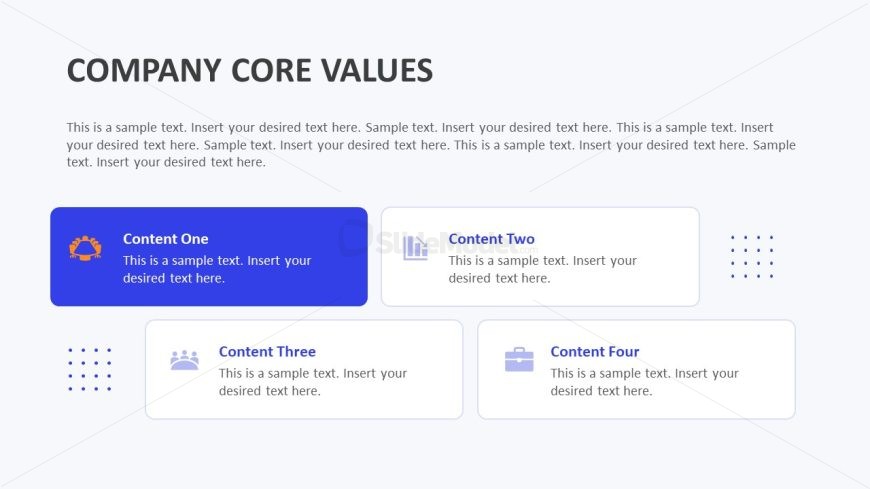Select the white Content Four card
Image resolution: width=870 pixels, height=489 pixels.
636,370
